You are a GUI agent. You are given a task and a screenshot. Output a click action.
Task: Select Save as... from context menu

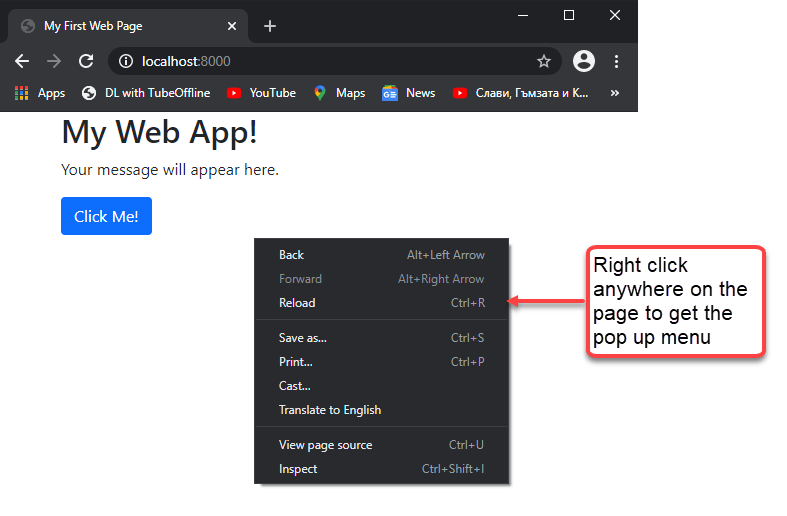point(302,338)
